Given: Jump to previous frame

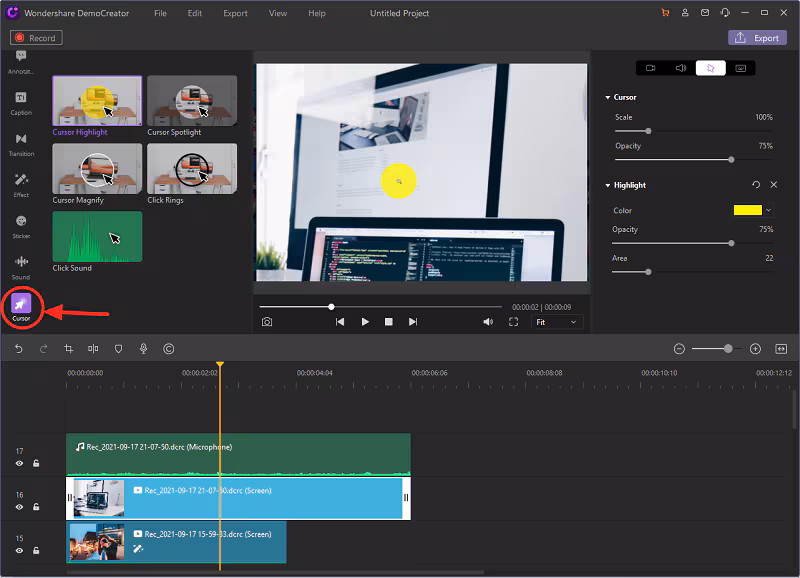Looking at the screenshot, I should [x=340, y=322].
